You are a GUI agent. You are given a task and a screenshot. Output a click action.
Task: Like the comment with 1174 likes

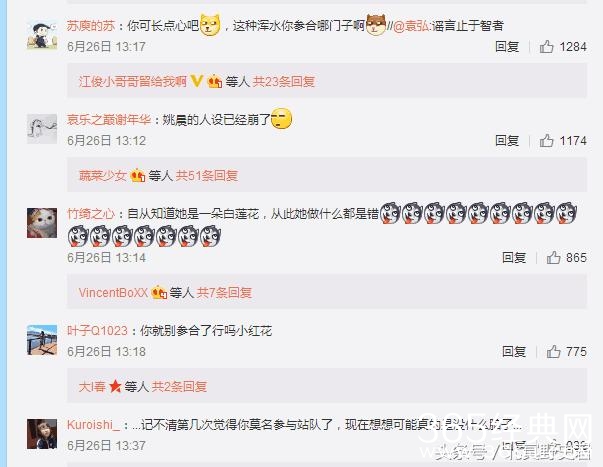point(546,141)
